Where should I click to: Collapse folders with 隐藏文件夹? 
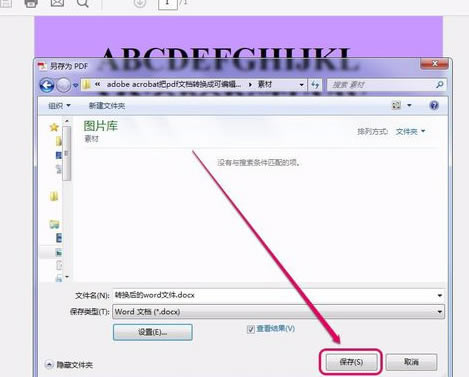tap(69, 365)
